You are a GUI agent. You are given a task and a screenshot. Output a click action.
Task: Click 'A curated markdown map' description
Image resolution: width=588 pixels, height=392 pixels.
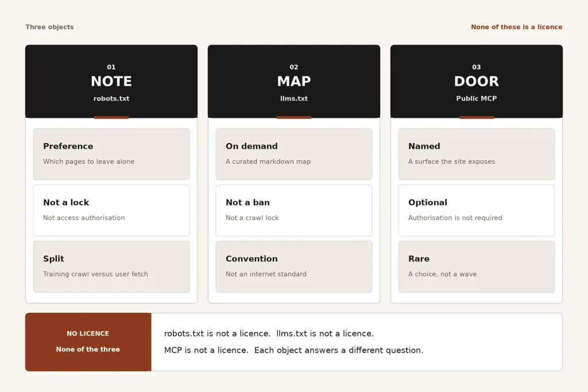[x=268, y=162]
